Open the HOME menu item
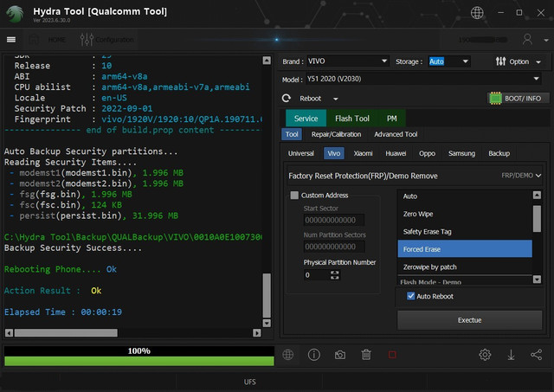 tap(56, 40)
